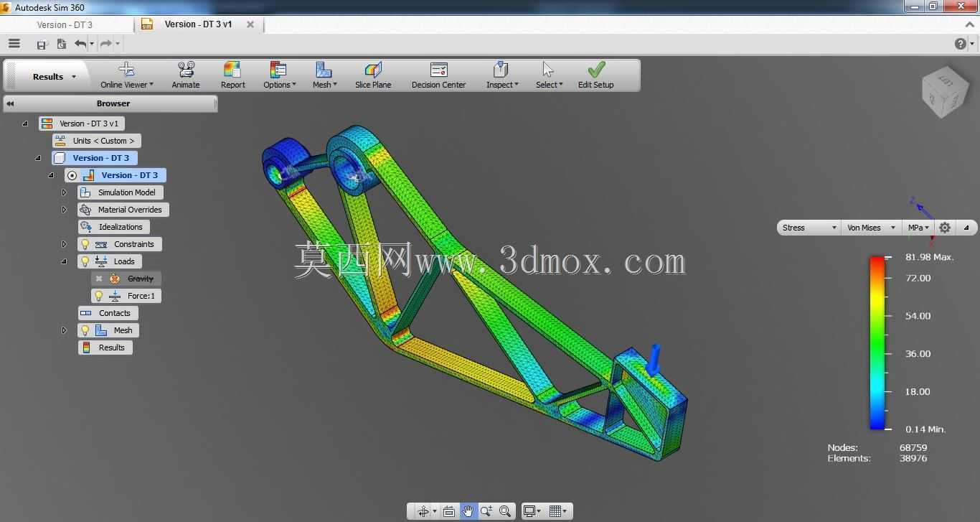Viewport: 980px width, 522px height.
Task: Open the Stress result type dropdown
Action: 809,228
